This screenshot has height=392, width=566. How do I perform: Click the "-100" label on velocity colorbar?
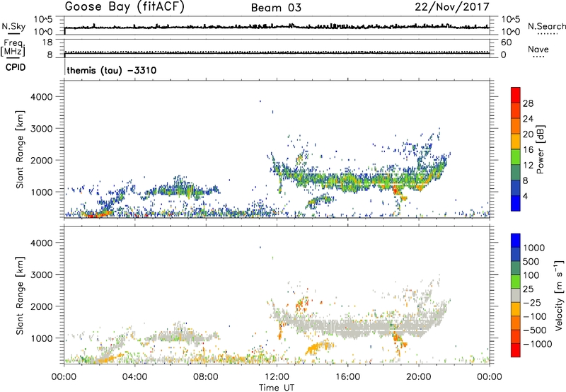coord(535,316)
